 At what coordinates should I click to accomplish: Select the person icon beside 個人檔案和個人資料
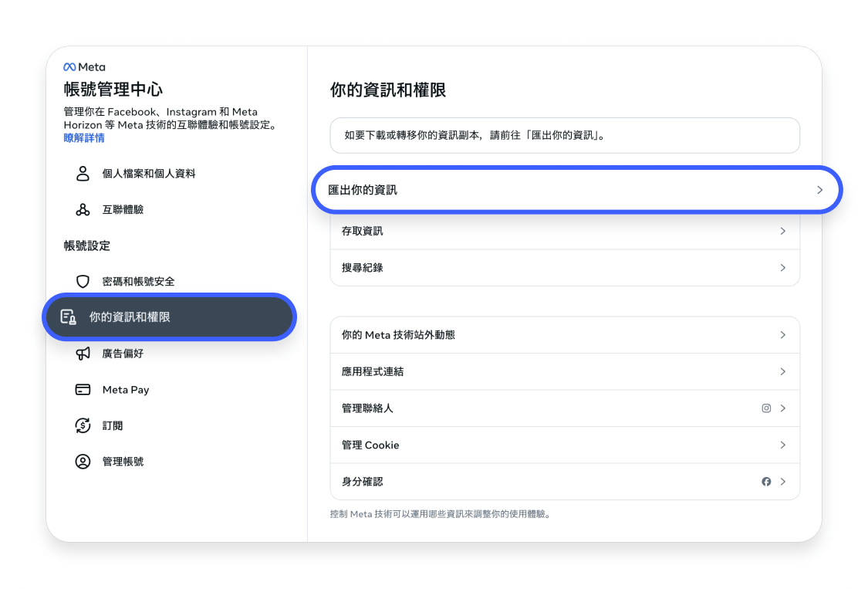pyautogui.click(x=83, y=174)
